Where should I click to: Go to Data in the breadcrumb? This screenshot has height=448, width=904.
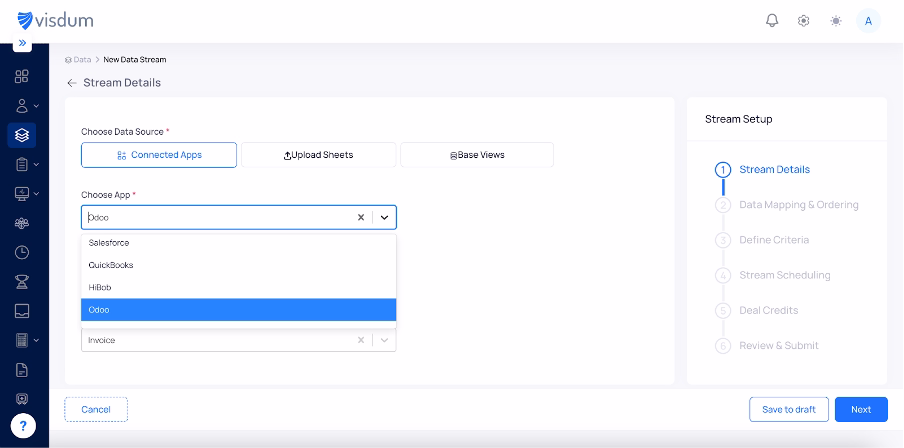pos(78,59)
